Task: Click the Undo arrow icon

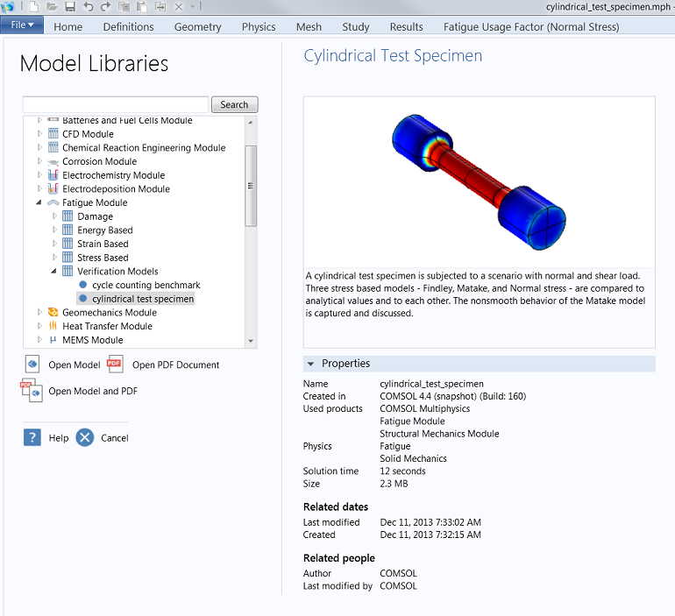Action: (x=88, y=6)
